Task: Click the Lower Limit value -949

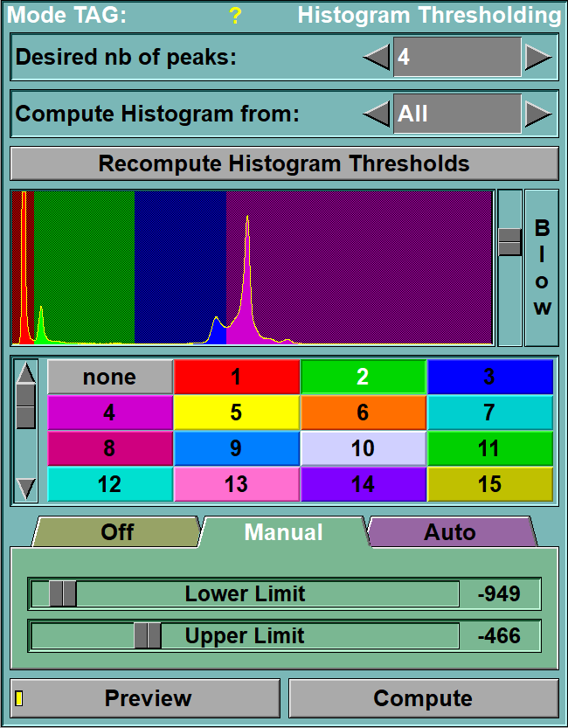Action: (499, 593)
